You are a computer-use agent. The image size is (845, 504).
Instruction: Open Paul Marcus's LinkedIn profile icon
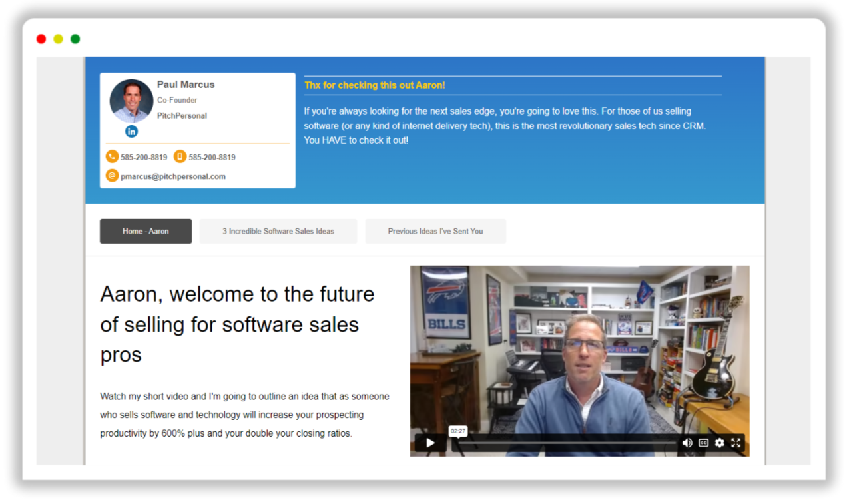[x=131, y=131]
